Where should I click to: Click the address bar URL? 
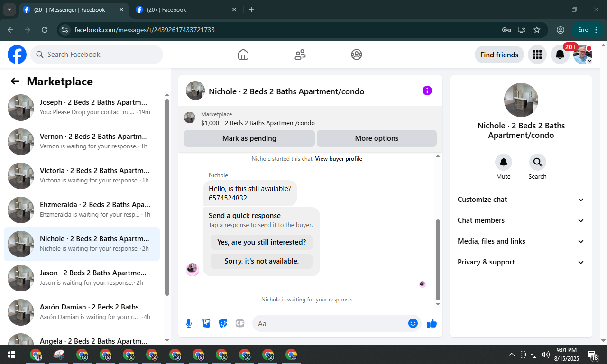tap(145, 30)
